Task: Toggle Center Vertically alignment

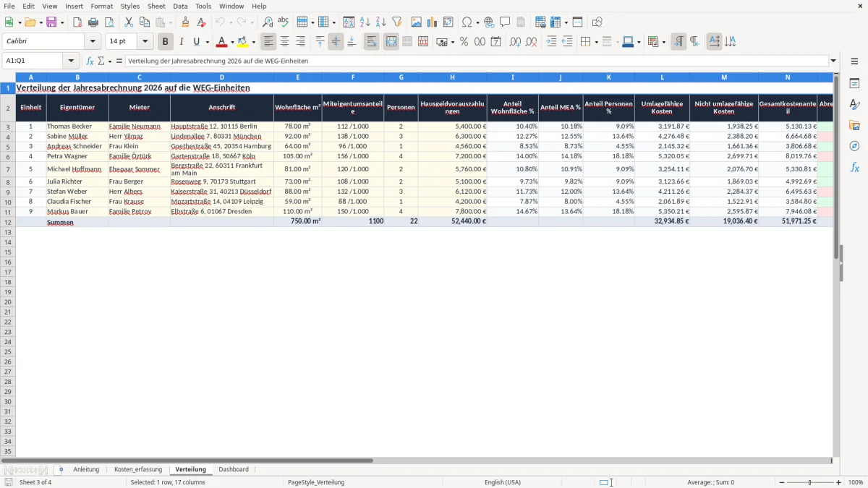Action: [336, 42]
